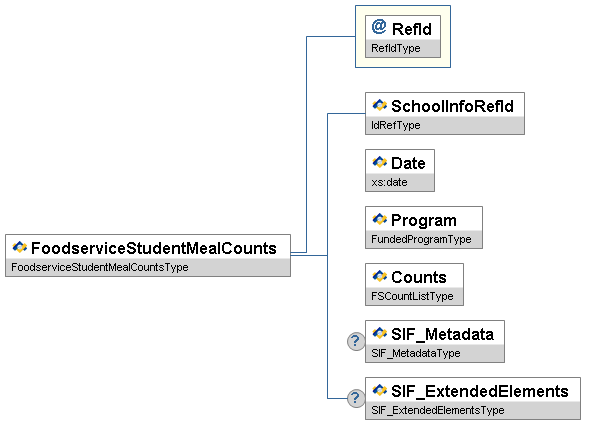This screenshot has height=424, width=603.
Task: Click the Counts element icon
Action: [x=380, y=276]
